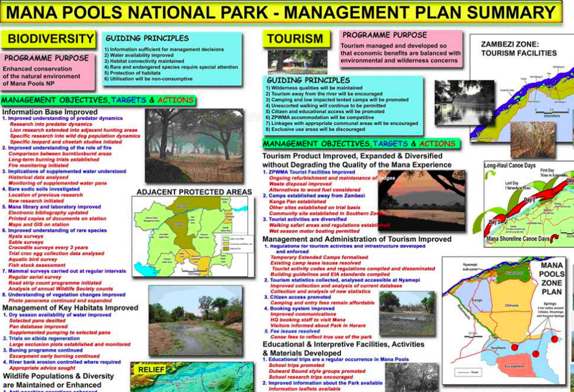Click 'River bank erosion controlled where required'
This screenshot has width=574, height=392.
coord(62,362)
